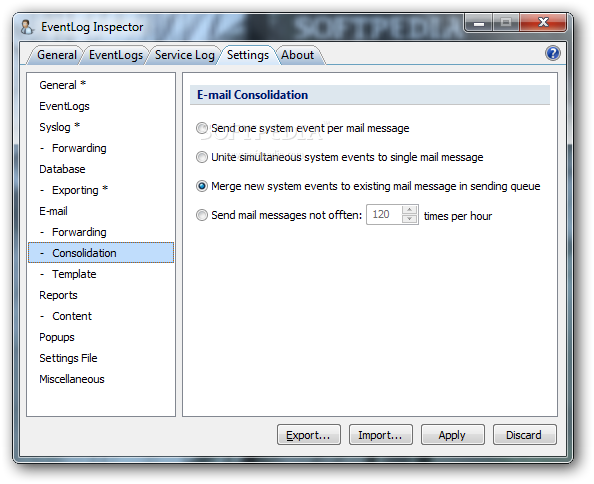Select E-mail in the settings list

[x=101, y=211]
